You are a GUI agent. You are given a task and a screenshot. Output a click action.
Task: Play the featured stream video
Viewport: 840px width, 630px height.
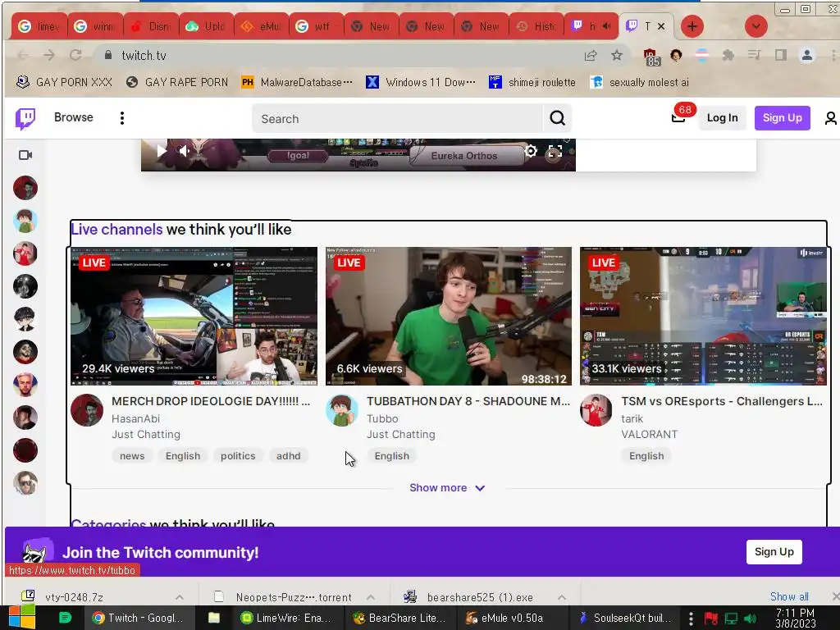[x=162, y=151]
